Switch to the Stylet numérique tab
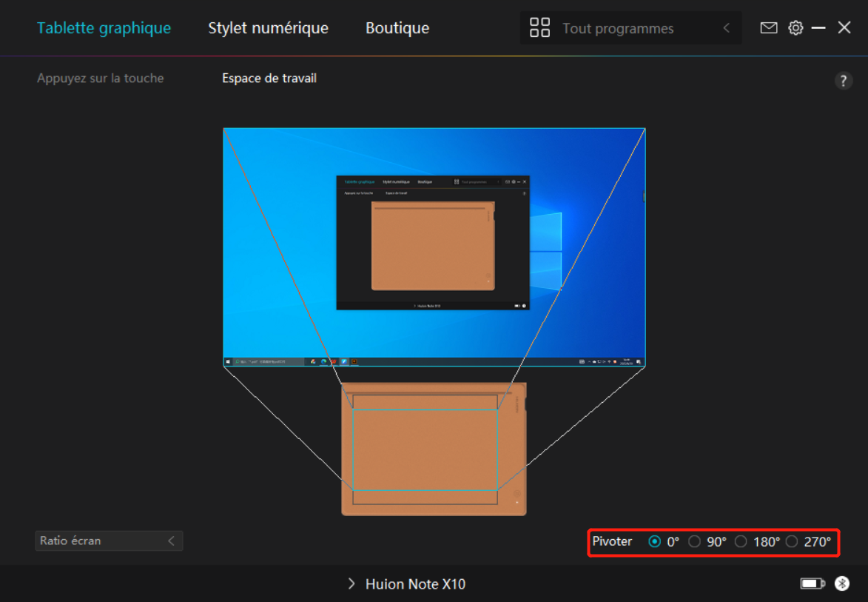This screenshot has width=868, height=602. [268, 28]
